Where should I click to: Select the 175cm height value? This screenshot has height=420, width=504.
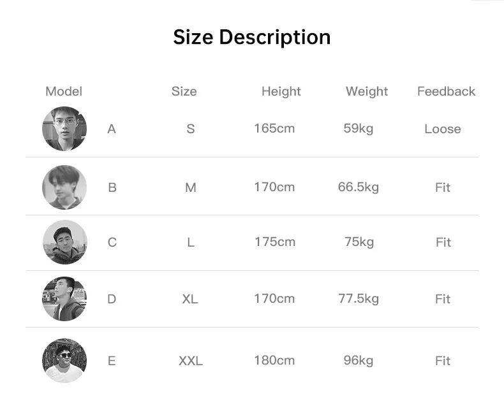[x=275, y=242]
